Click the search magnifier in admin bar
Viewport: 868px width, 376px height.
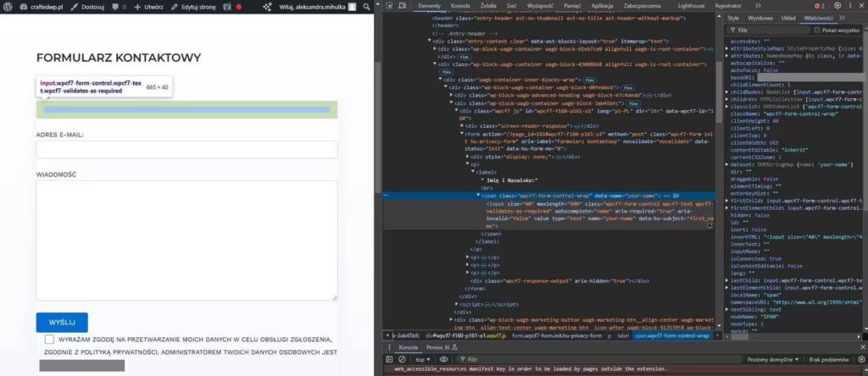[x=366, y=7]
